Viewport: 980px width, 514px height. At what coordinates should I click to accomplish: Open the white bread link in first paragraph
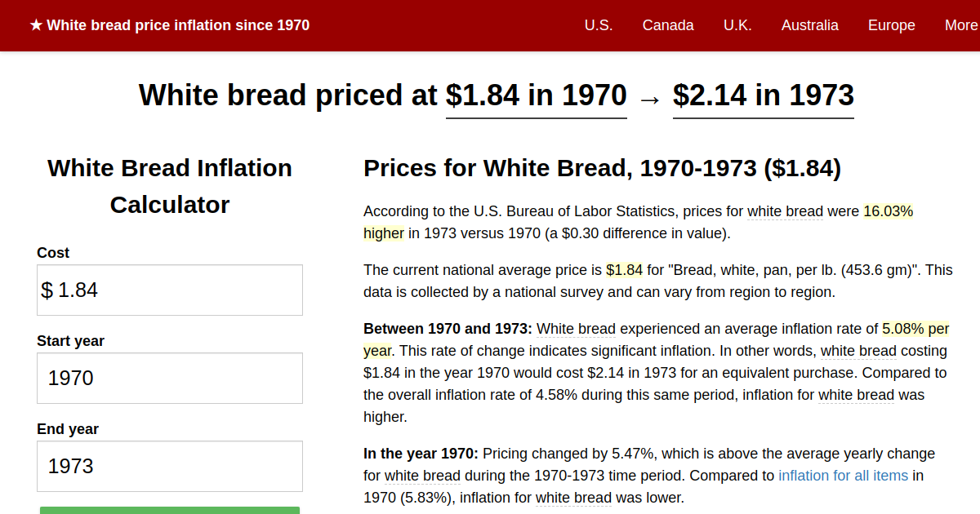pyautogui.click(x=785, y=211)
